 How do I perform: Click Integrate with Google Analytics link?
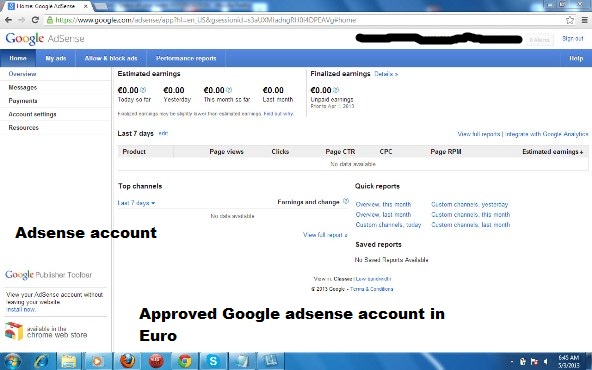click(x=547, y=134)
